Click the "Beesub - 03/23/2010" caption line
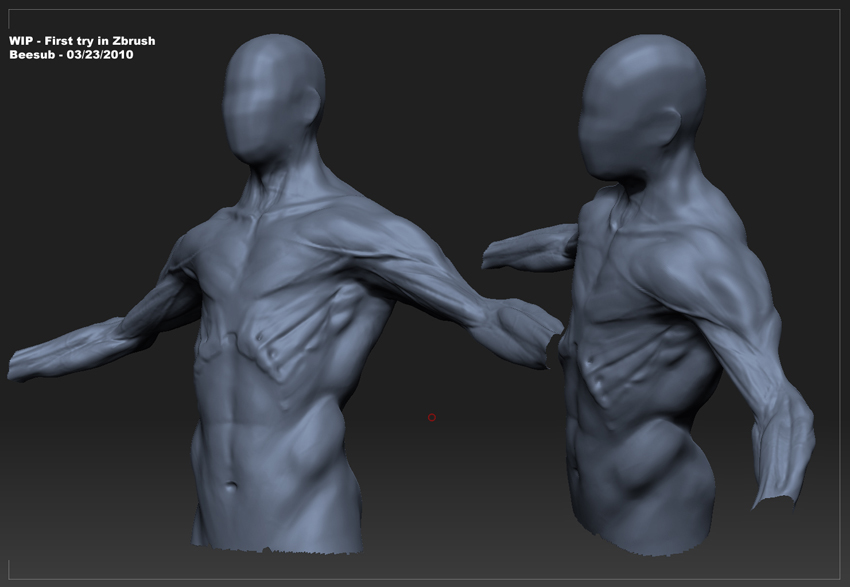 72,55
